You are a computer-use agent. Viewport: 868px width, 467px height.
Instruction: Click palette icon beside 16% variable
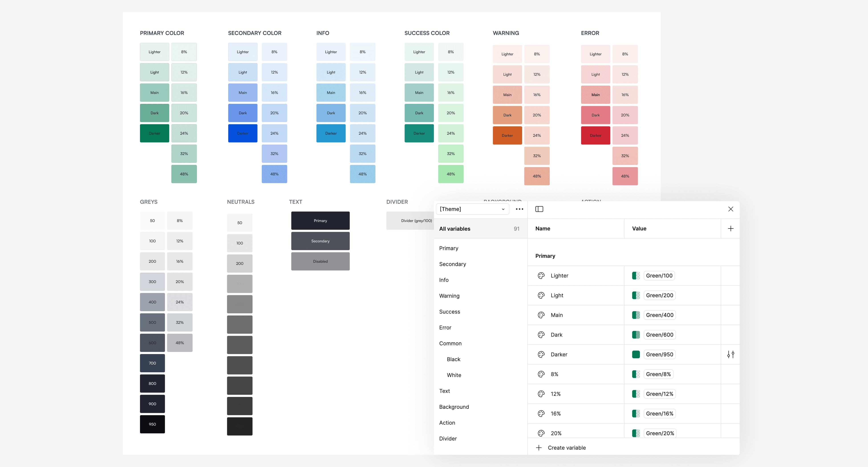click(x=541, y=414)
